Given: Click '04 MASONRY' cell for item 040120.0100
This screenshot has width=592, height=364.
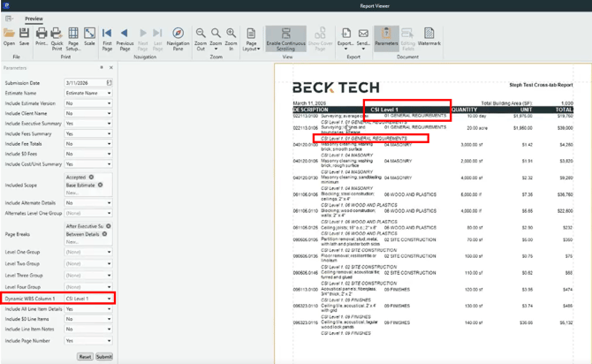Looking at the screenshot, I should pos(398,145).
